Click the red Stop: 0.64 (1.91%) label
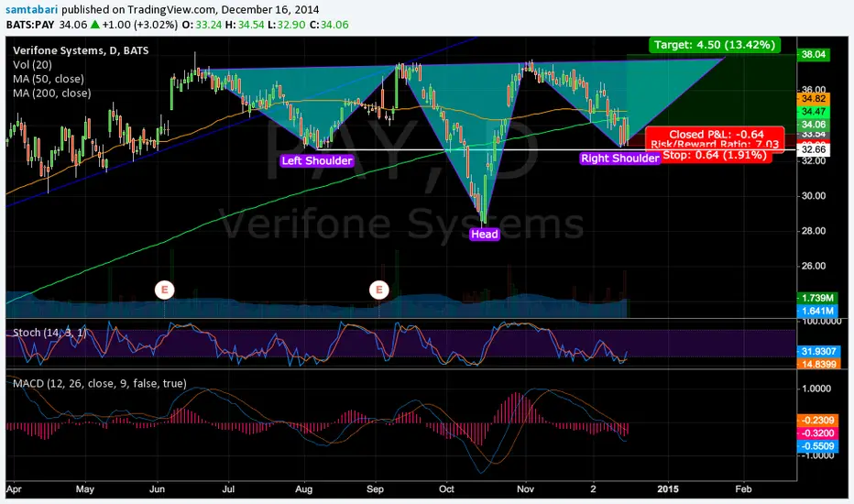The height and width of the screenshot is (504, 854). (x=715, y=155)
